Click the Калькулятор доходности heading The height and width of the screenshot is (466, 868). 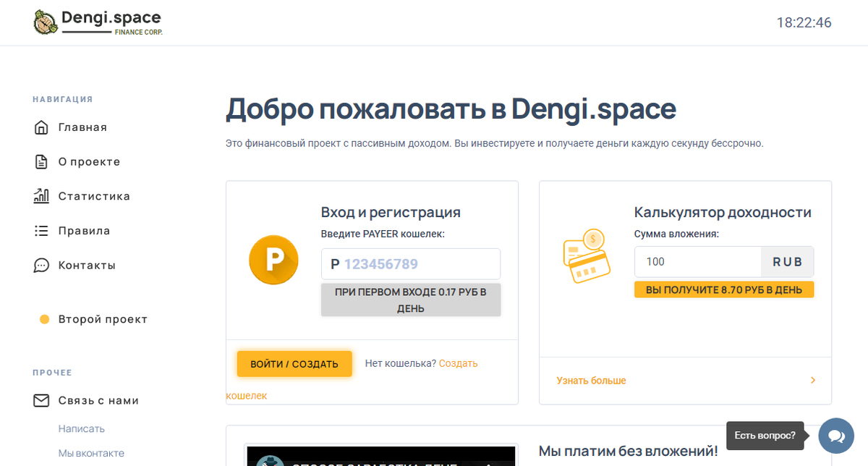[723, 213]
